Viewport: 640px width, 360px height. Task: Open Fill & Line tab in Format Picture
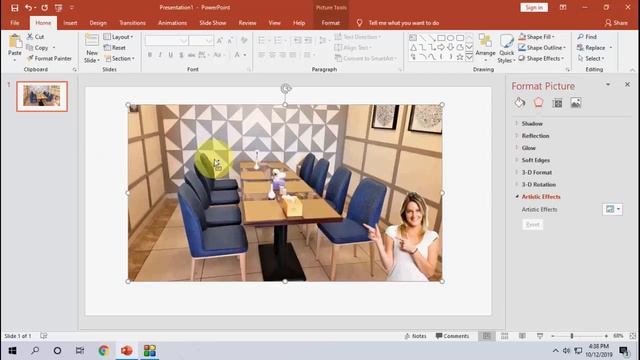(x=520, y=103)
